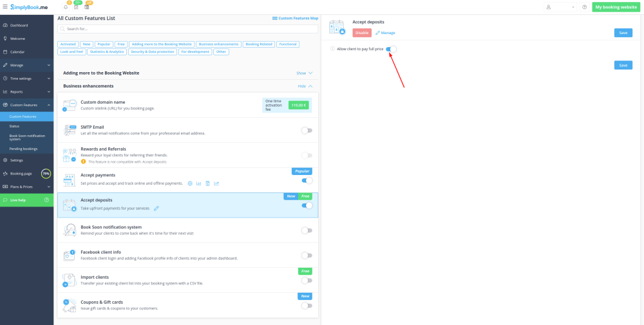
Task: Open Dashboard in the sidebar
Action: 19,25
